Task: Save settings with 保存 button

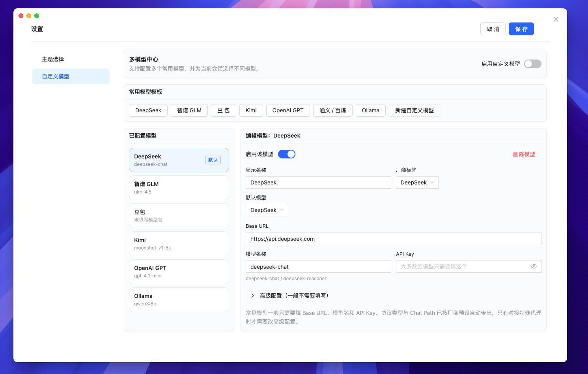Action: [521, 29]
